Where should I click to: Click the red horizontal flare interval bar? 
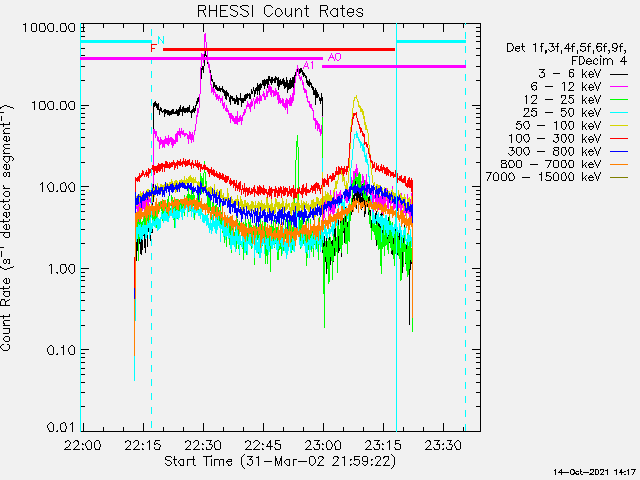tap(279, 50)
